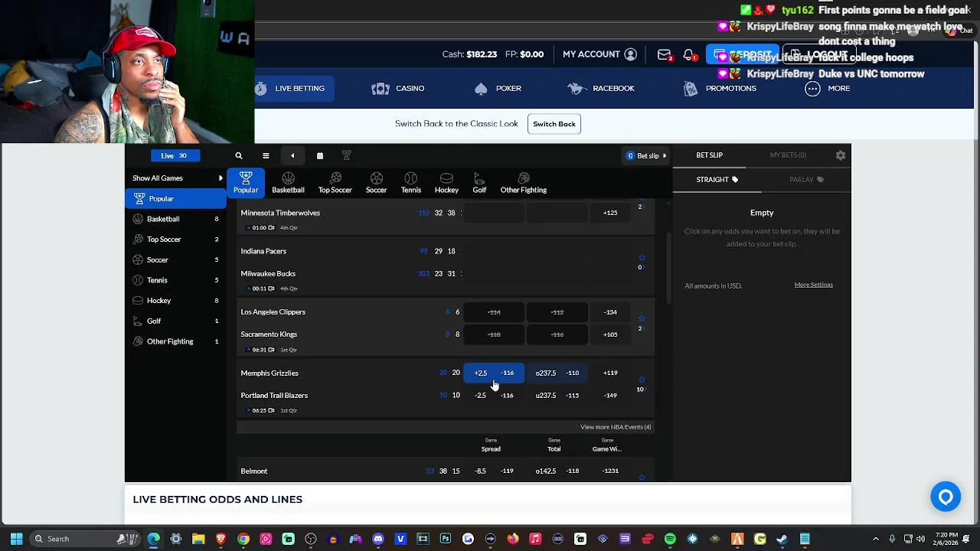The width and height of the screenshot is (980, 551).
Task: Select Golf icon in the sports ribbon
Action: tap(479, 183)
